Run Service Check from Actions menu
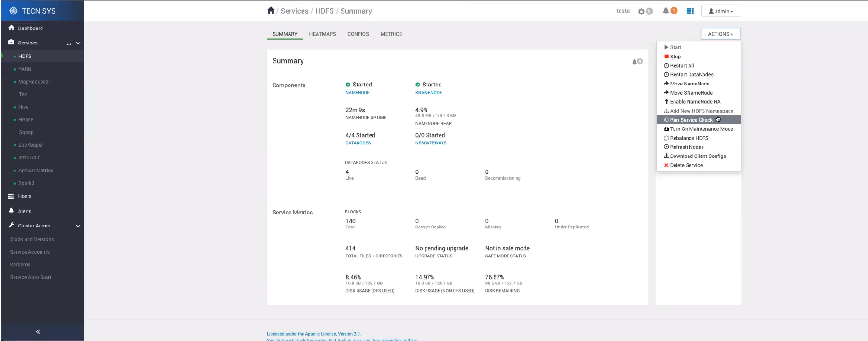Viewport: 868px width, 341px height. [x=698, y=120]
